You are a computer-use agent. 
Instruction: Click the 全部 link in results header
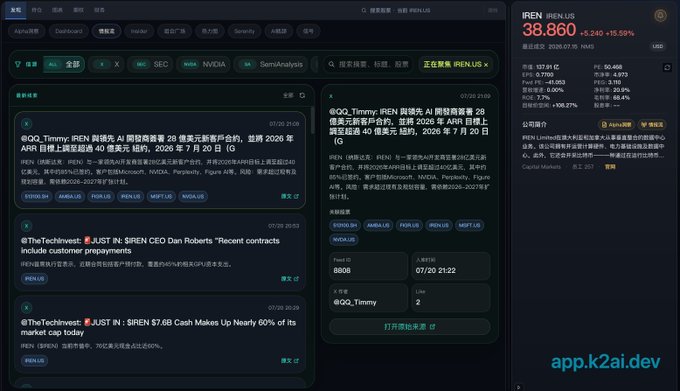[288, 95]
